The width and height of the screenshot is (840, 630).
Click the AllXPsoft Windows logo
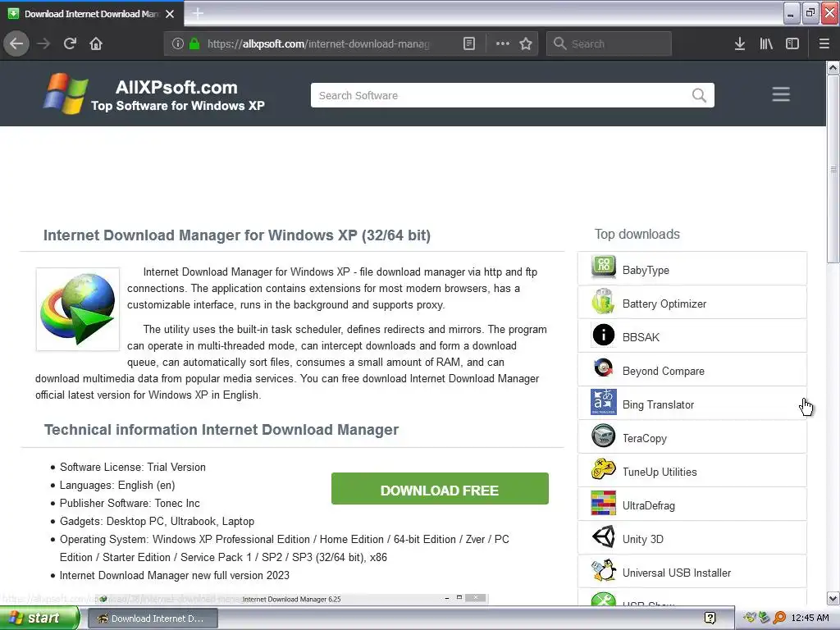pos(66,94)
